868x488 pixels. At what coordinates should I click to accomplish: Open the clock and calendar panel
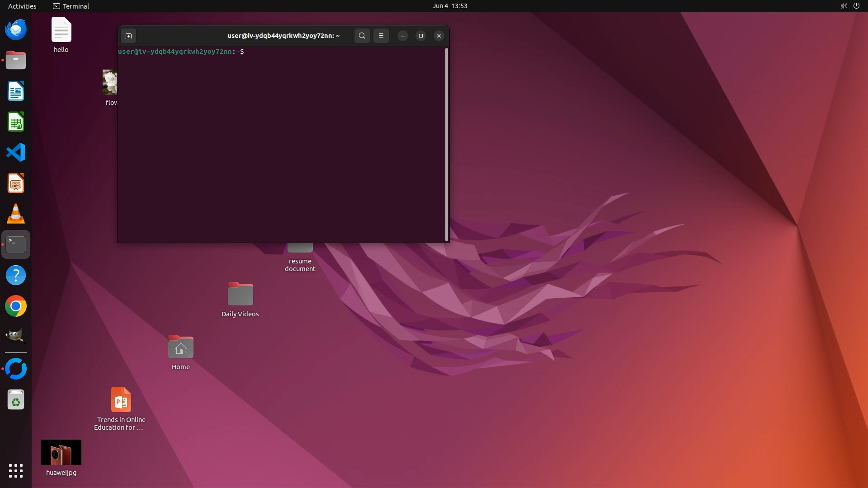(449, 6)
